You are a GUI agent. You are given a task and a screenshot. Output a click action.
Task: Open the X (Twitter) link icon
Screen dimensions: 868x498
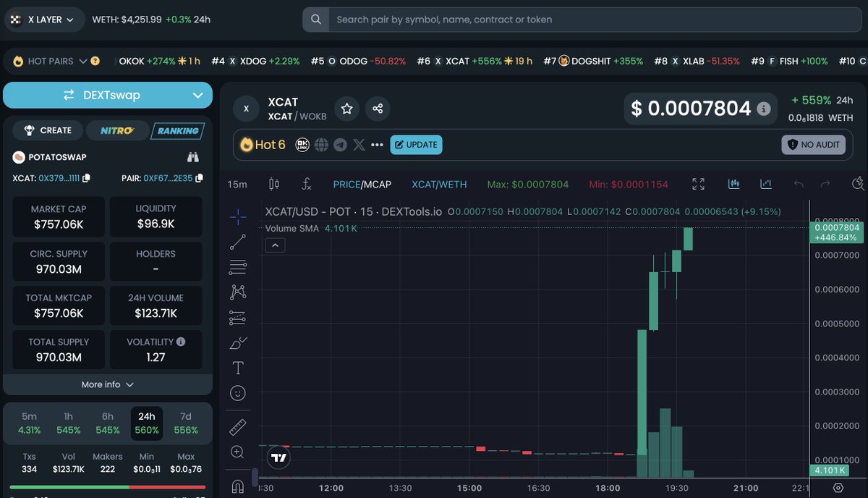[359, 145]
